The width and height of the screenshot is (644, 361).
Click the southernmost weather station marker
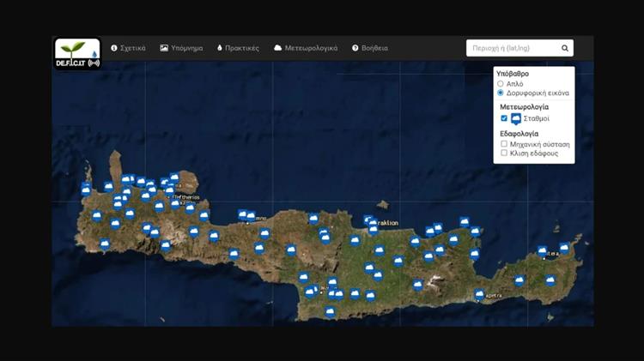point(330,311)
